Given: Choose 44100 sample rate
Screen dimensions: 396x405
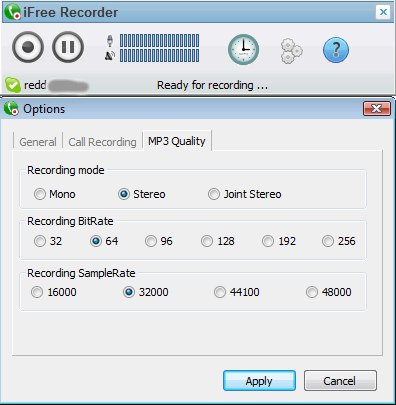Looking at the screenshot, I should 237,292.
